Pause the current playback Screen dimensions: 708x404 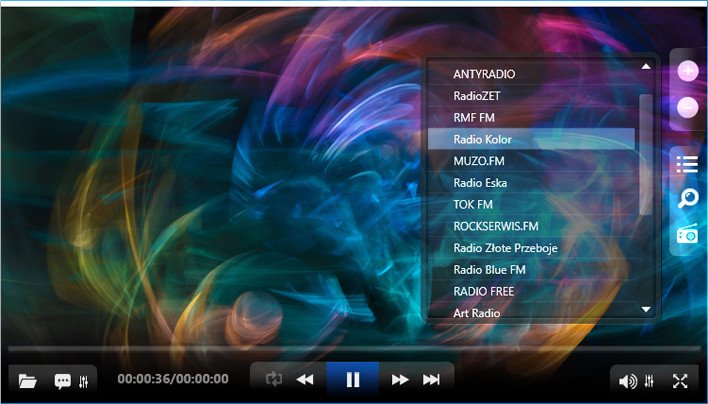pos(352,379)
